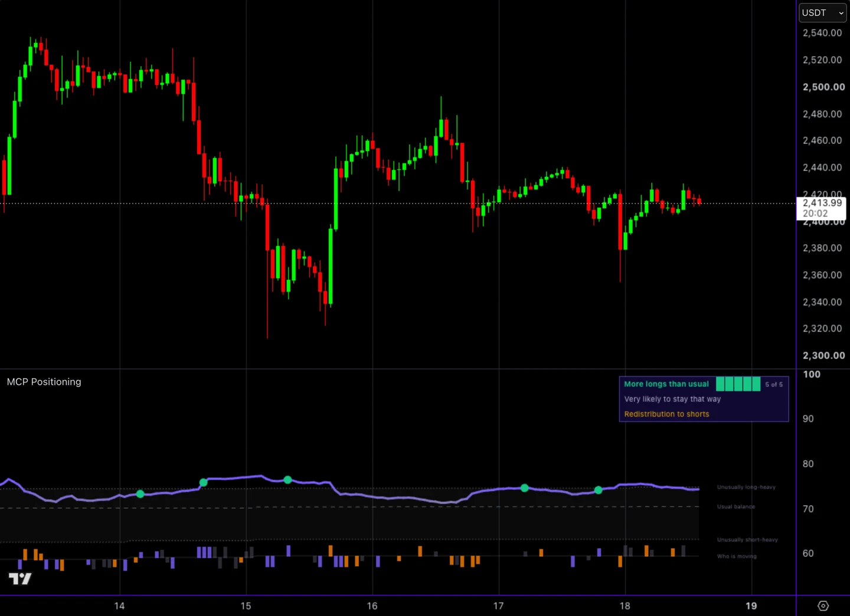Click the 'Usual balance' level label
Viewport: 850px width, 616px height.
click(735, 507)
